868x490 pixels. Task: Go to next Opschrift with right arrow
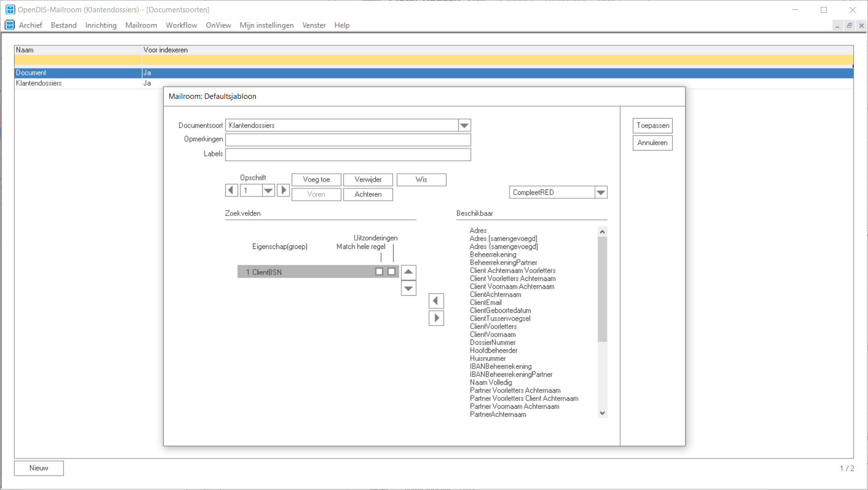point(283,190)
